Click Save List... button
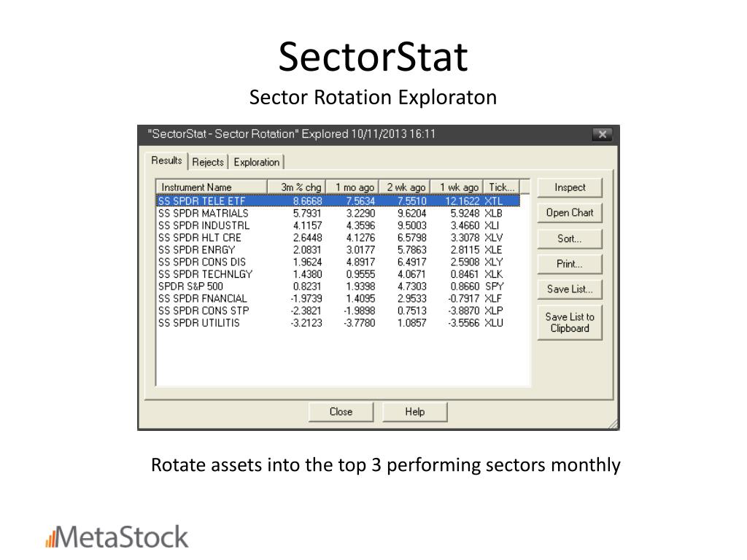The height and width of the screenshot is (560, 747). click(x=570, y=289)
